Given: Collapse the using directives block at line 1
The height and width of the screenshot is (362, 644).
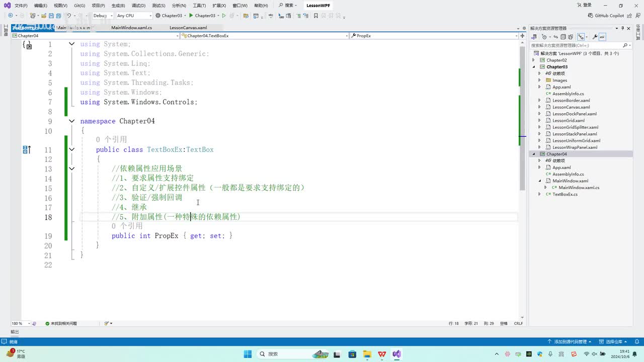Looking at the screenshot, I should click(71, 44).
